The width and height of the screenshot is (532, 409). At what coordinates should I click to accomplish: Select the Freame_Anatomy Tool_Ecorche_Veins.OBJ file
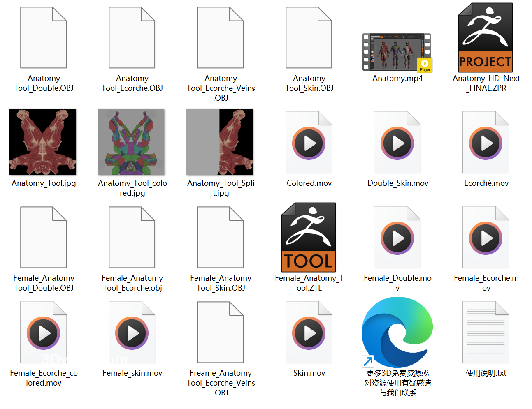pyautogui.click(x=220, y=332)
